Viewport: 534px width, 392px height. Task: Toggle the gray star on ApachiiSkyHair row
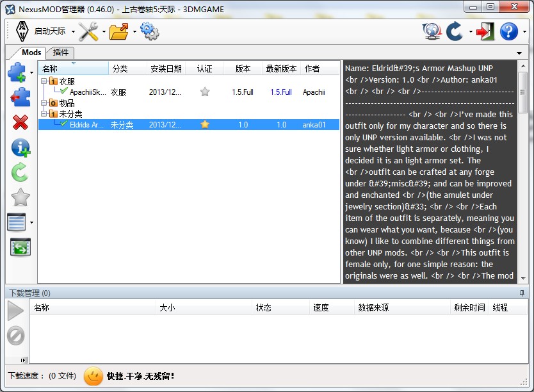pos(205,92)
